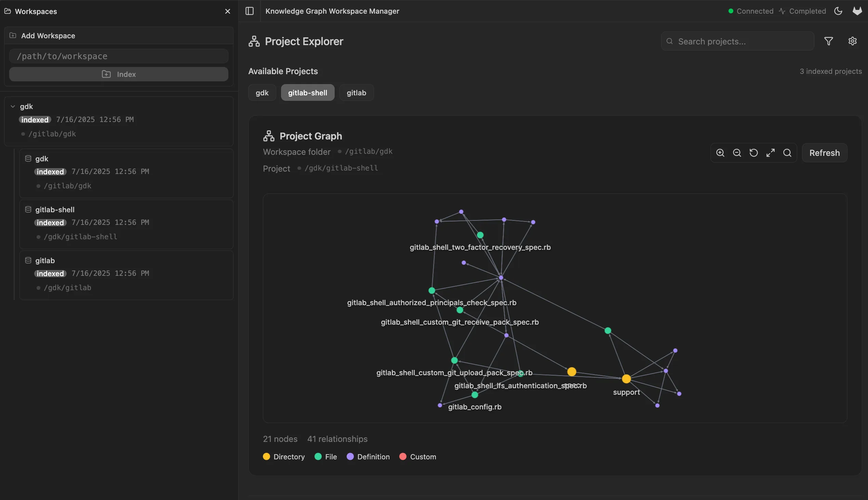
Task: Click the Connected status indicator
Action: click(751, 11)
